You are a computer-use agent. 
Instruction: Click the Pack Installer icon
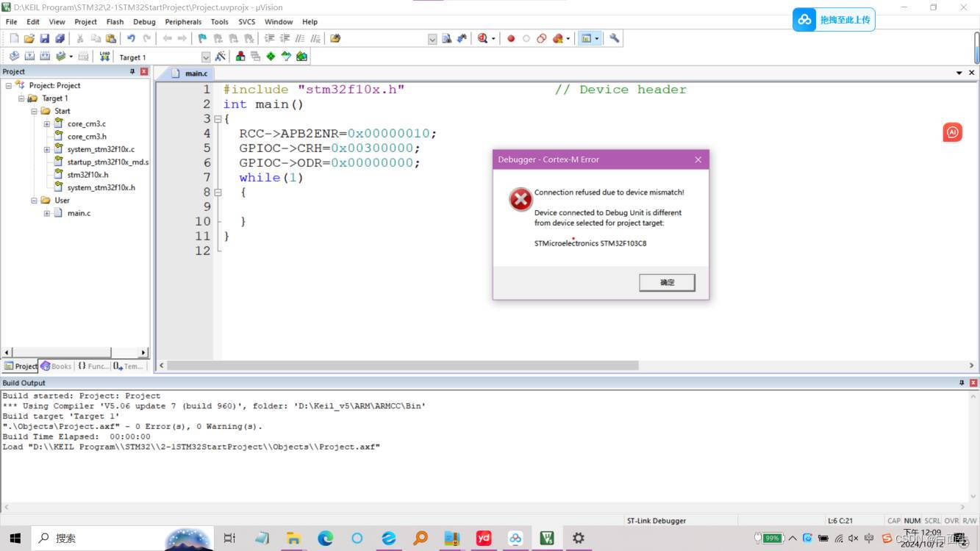click(x=301, y=57)
